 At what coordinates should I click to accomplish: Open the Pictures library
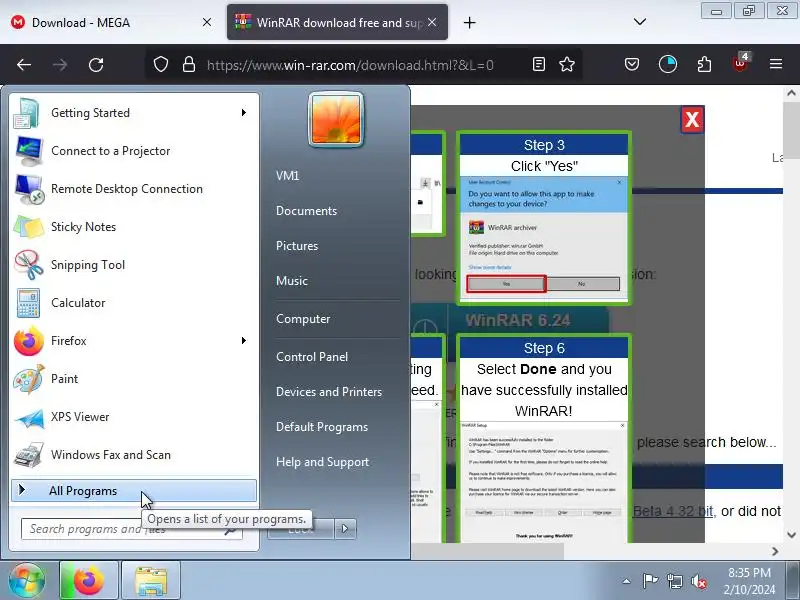297,246
